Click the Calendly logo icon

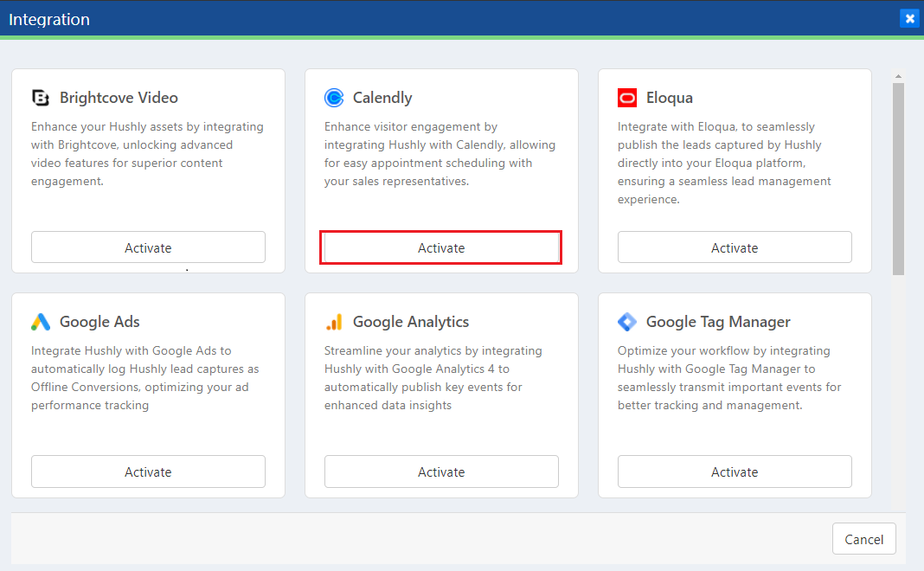click(334, 98)
